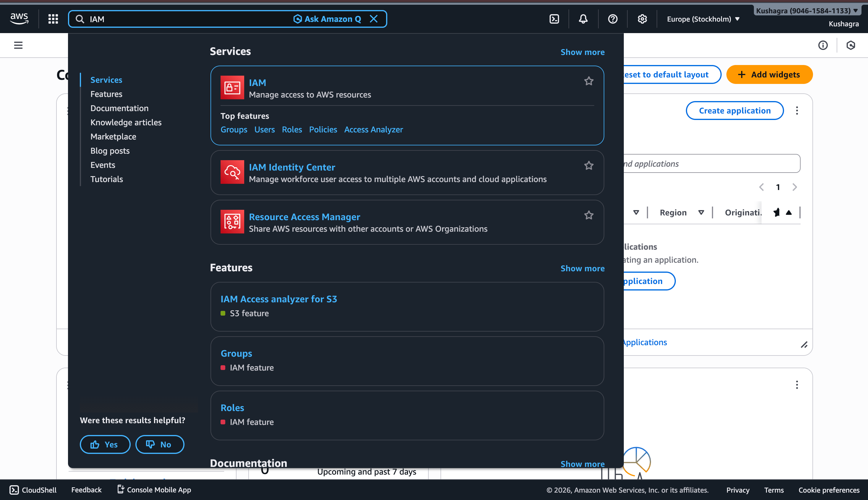Show more Features results
Screen dimensions: 868x500
583,268
